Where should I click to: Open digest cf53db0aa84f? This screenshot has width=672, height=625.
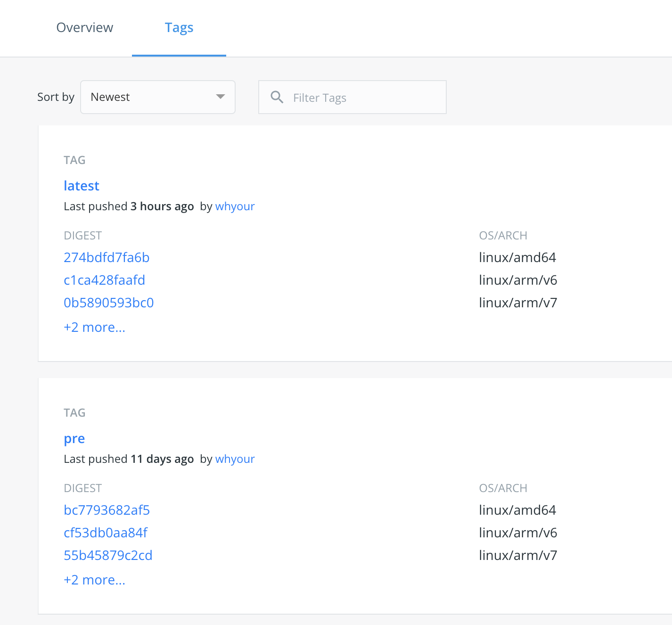click(x=106, y=533)
